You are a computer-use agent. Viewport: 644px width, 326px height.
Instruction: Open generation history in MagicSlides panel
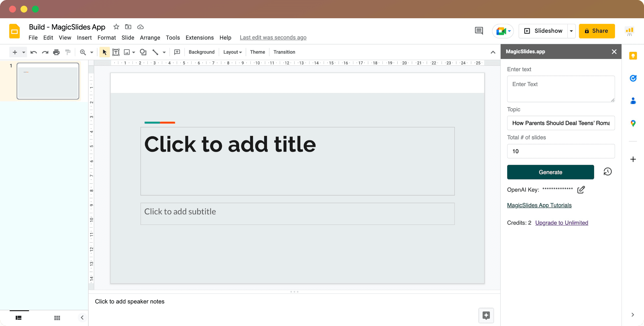pyautogui.click(x=608, y=172)
